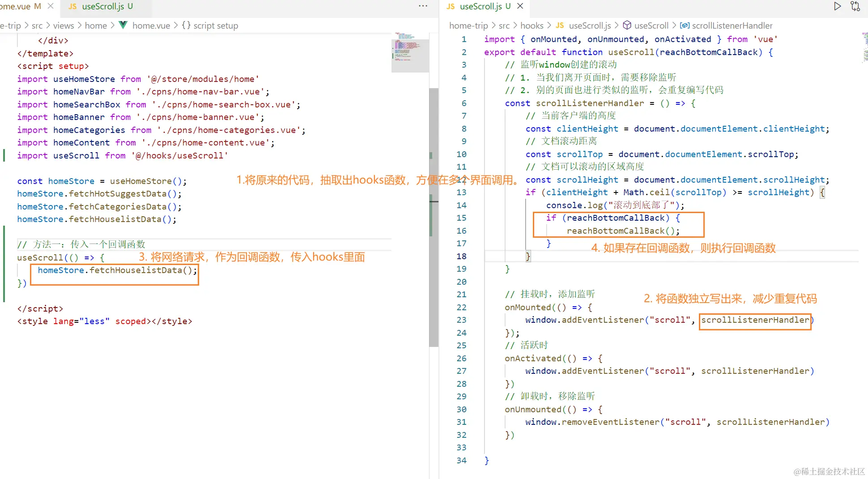The width and height of the screenshot is (868, 479).
Task: Click the Run code triangle icon
Action: [x=838, y=6]
